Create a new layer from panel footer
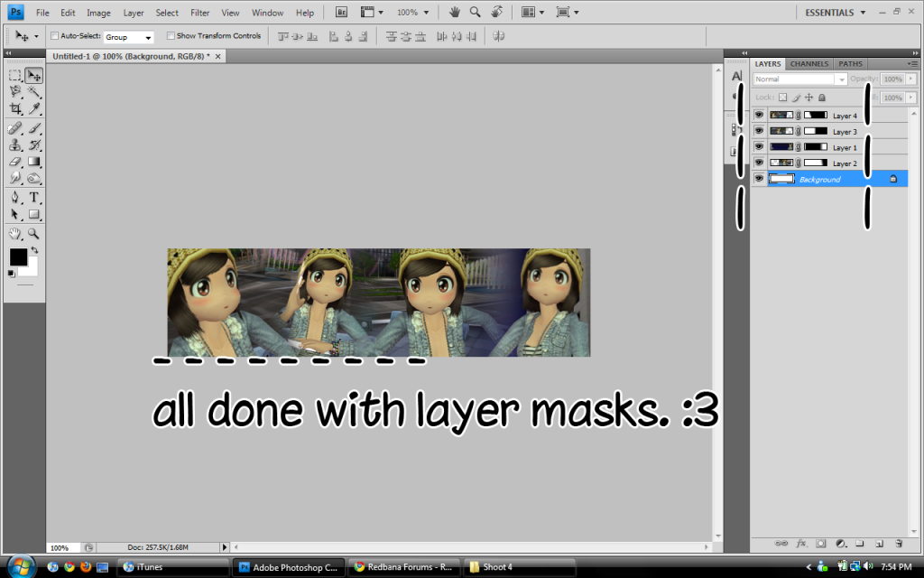 pyautogui.click(x=879, y=543)
